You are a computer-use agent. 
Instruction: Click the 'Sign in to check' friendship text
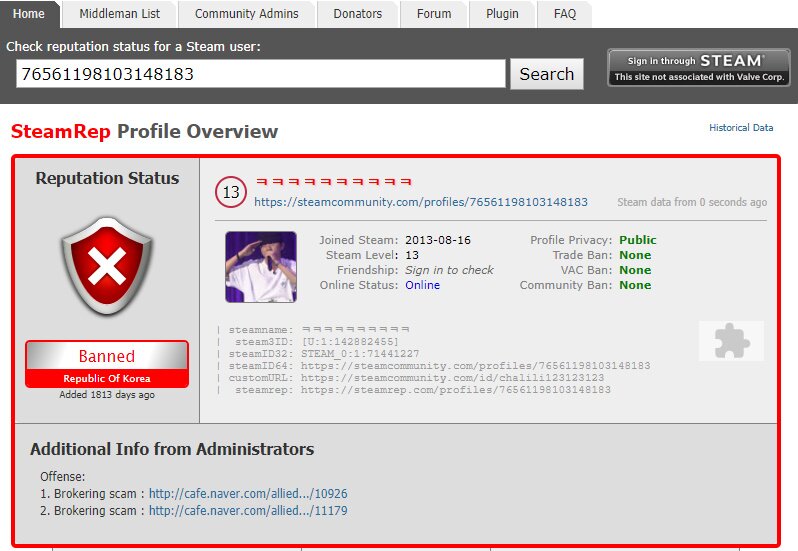449,270
